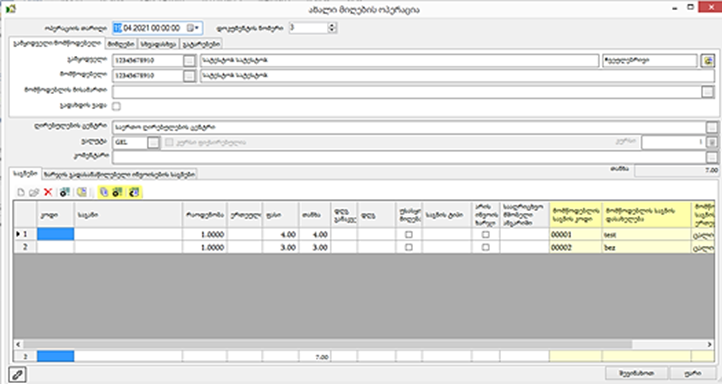722x384 pixels.
Task: Click the document number field showing 3
Action: (308, 28)
